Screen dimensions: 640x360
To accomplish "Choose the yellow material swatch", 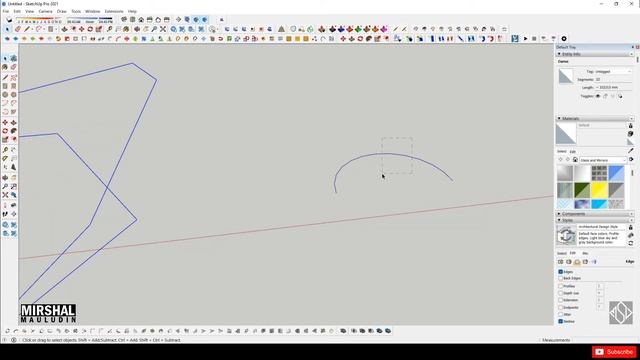I will click(x=599, y=190).
